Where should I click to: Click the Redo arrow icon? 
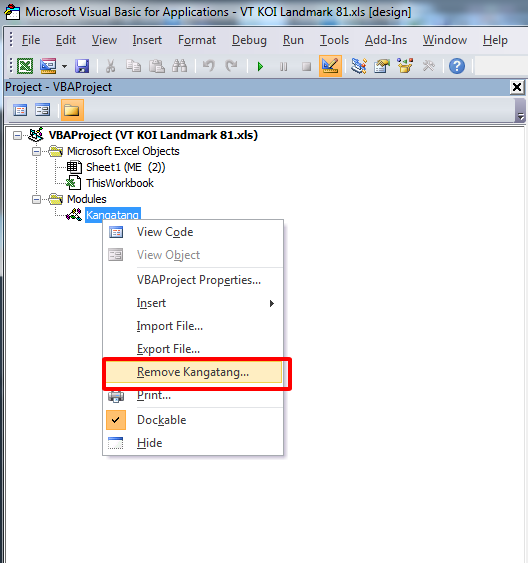pos(232,66)
